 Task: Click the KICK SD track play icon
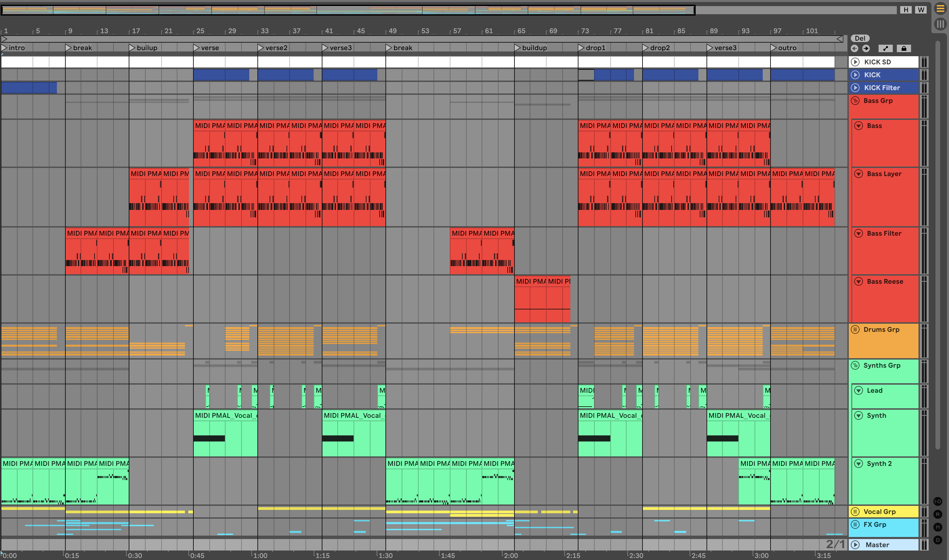click(856, 62)
